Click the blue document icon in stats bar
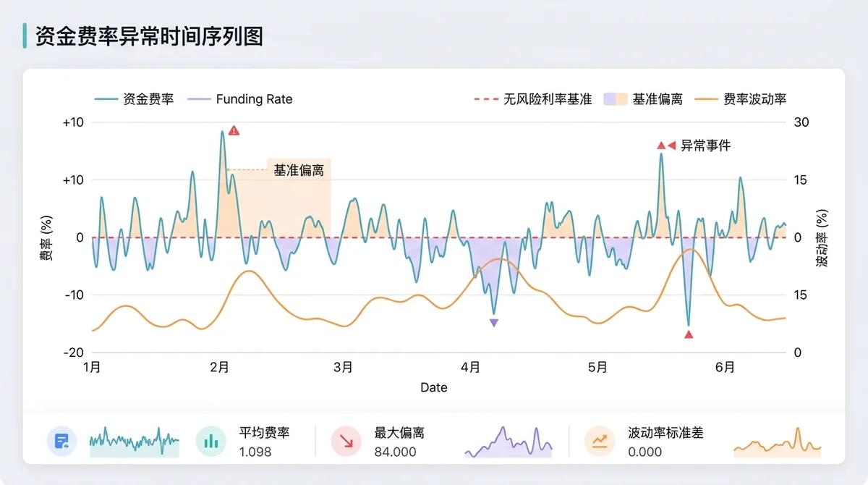This screenshot has width=868, height=485. (62, 441)
